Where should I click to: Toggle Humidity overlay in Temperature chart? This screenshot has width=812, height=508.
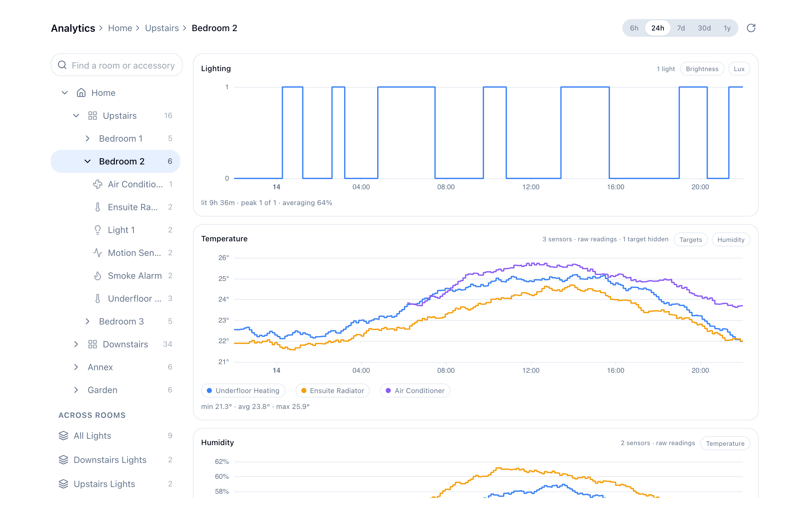pos(731,239)
